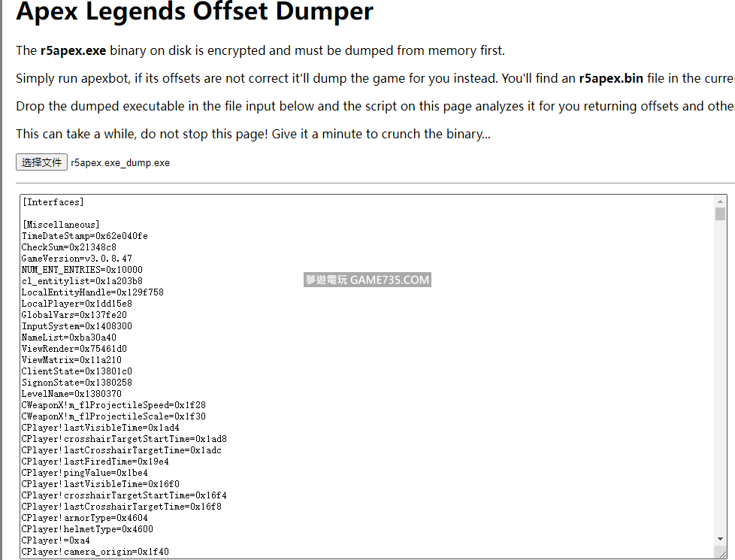Click the 'Drop the dumped executable' paragraph

[x=375, y=106]
